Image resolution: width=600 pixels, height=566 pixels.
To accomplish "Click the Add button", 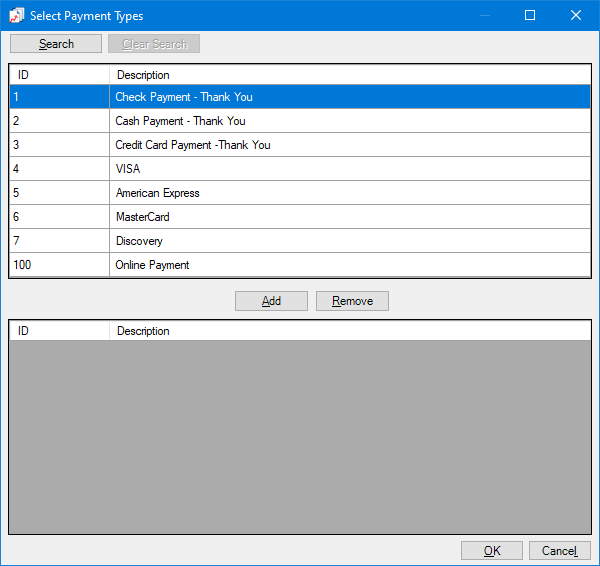I will 271,301.
